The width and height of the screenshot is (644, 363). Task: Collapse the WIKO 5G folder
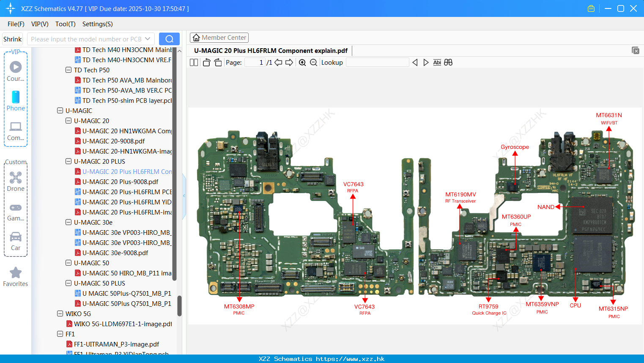pos(60,314)
